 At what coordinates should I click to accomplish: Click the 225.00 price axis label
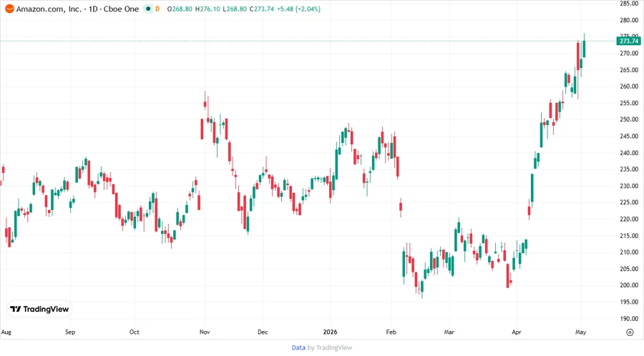629,202
